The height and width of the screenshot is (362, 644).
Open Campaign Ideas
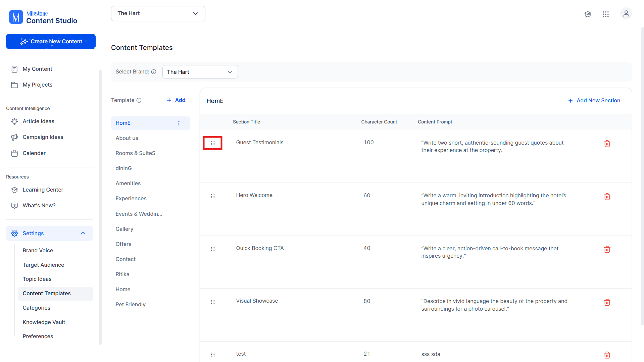click(43, 137)
